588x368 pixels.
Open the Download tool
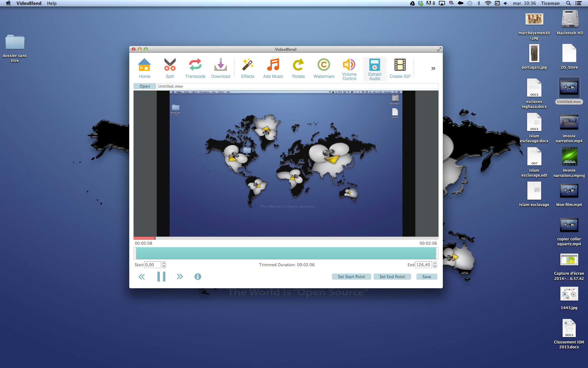(x=221, y=69)
